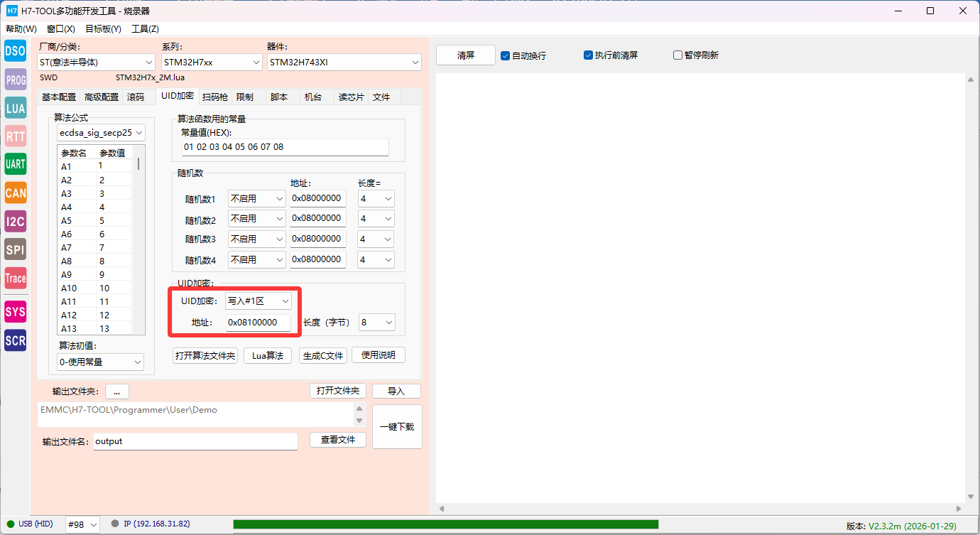Expand the 器件 STM32H743XI dropdown
Viewport: 980px width, 535px height.
[344, 63]
